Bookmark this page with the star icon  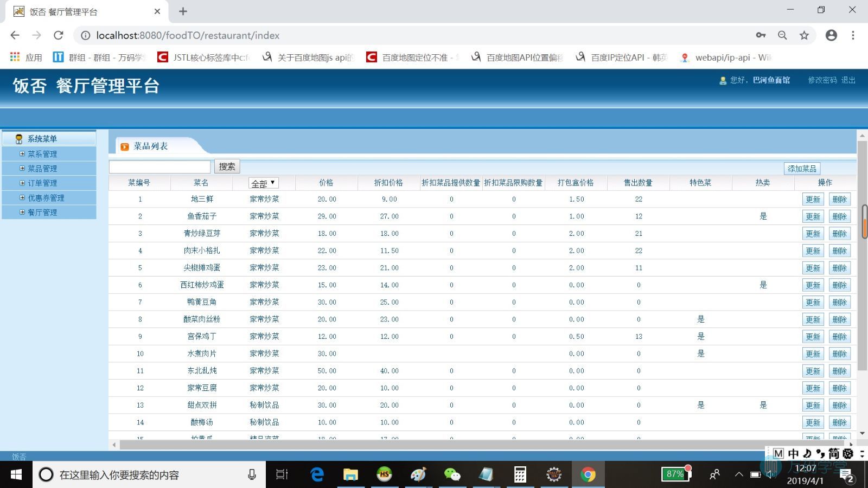[804, 35]
